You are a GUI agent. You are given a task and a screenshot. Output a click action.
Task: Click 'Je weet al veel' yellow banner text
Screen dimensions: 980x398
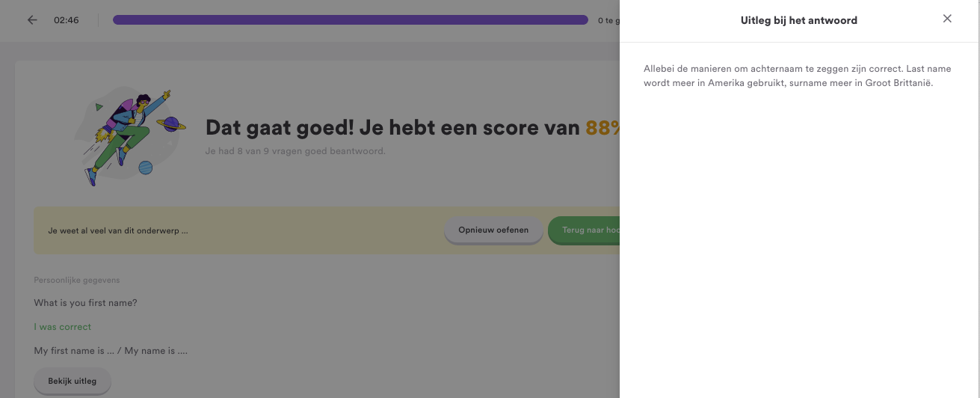(x=118, y=230)
